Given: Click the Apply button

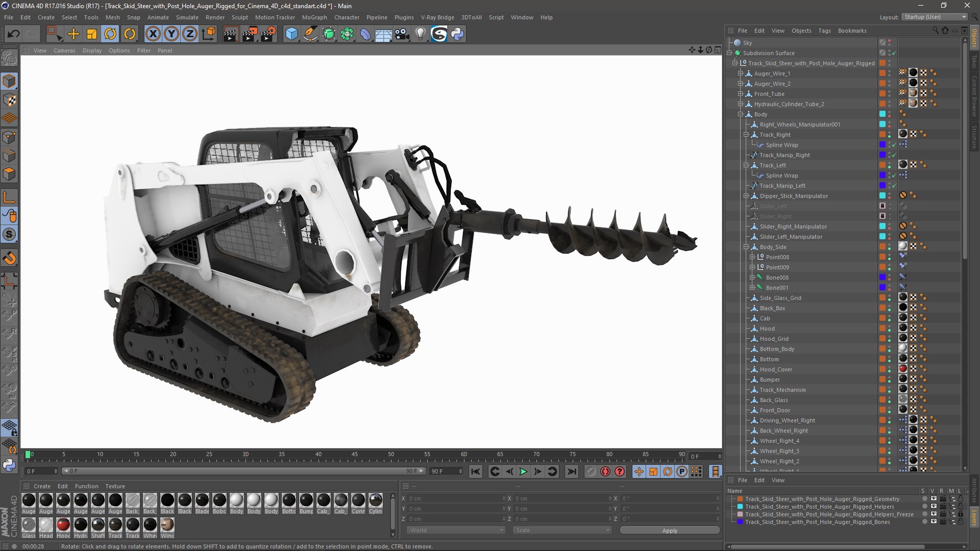Looking at the screenshot, I should pos(670,531).
